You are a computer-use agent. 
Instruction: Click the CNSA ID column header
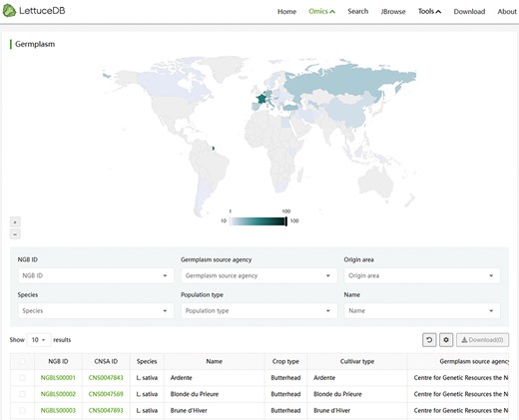(106, 361)
